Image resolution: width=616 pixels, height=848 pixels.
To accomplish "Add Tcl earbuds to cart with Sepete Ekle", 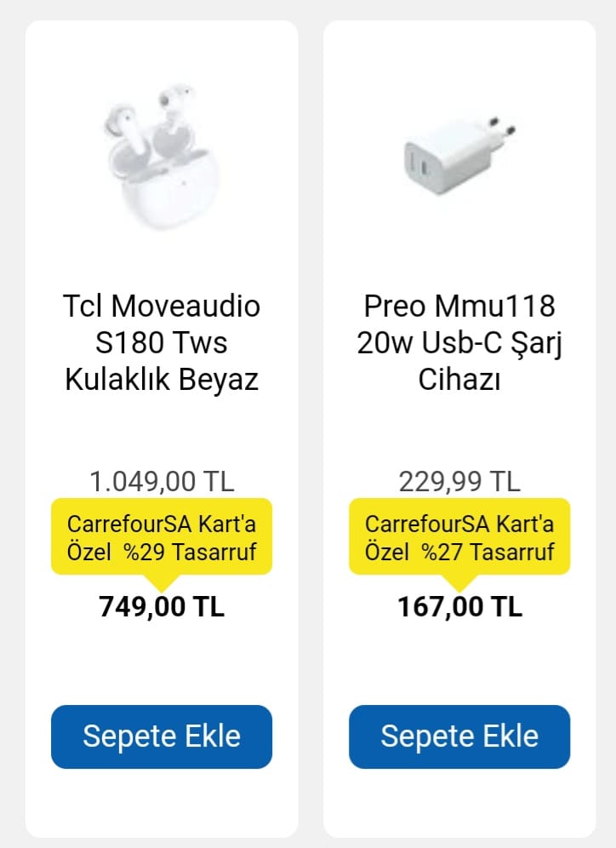I will point(162,736).
